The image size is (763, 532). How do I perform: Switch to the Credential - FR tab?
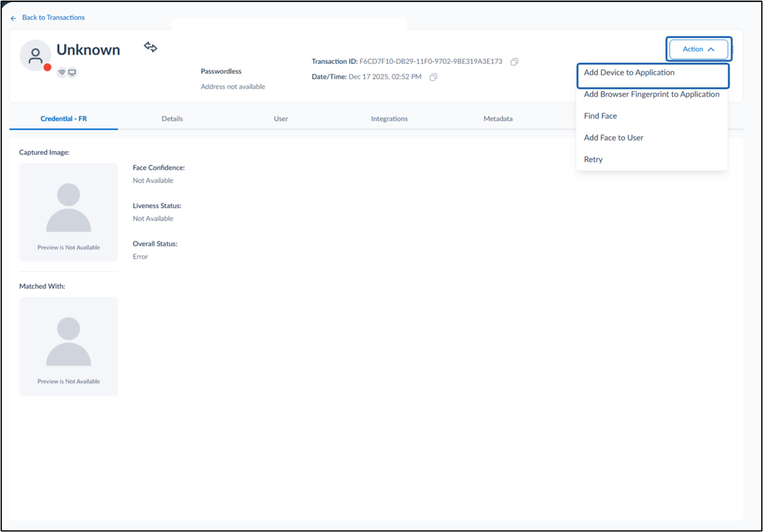point(64,119)
